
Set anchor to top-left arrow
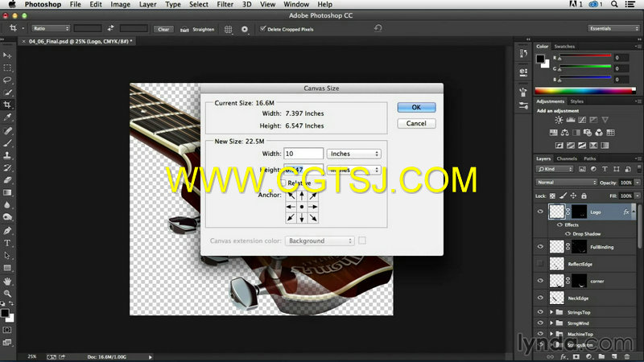291,195
